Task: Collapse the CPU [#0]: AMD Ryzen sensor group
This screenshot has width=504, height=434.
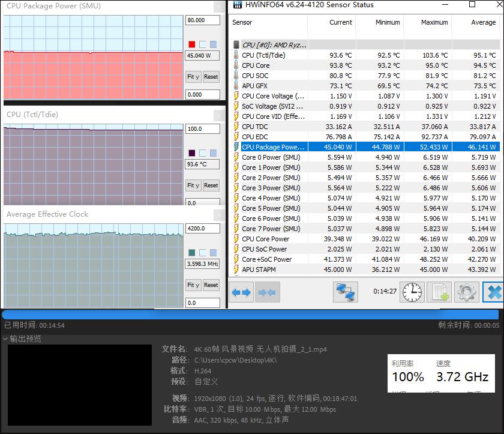Action: coord(236,45)
